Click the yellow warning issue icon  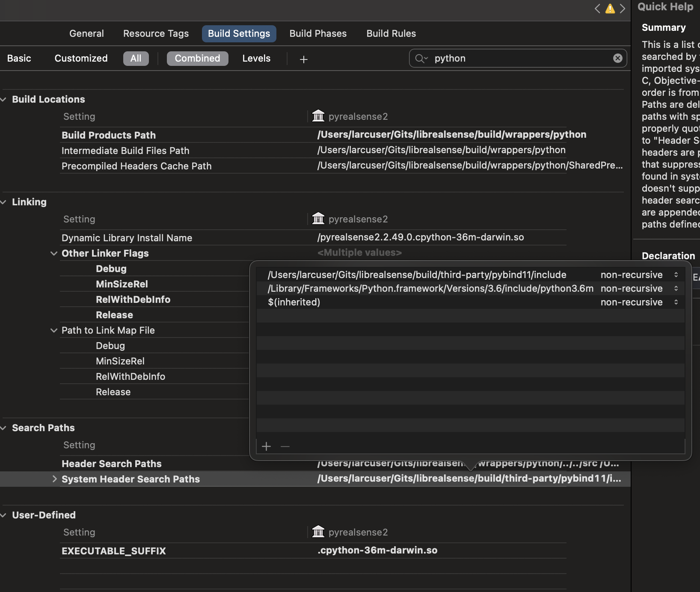tap(610, 9)
